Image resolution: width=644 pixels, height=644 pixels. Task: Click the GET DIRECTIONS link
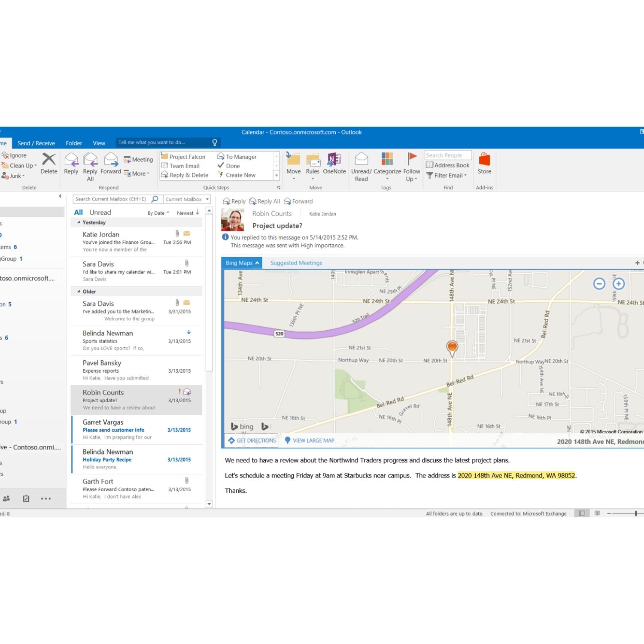coord(252,440)
